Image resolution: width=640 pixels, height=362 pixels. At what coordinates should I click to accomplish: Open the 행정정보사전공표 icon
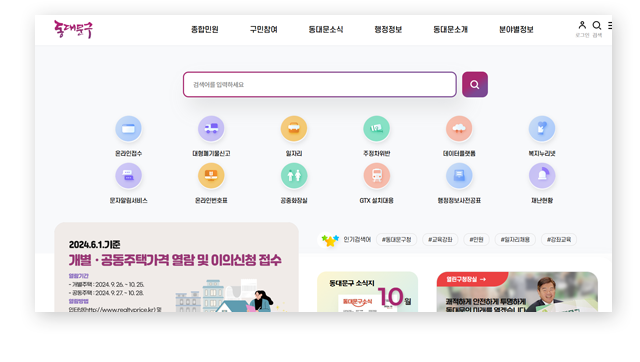(459, 175)
